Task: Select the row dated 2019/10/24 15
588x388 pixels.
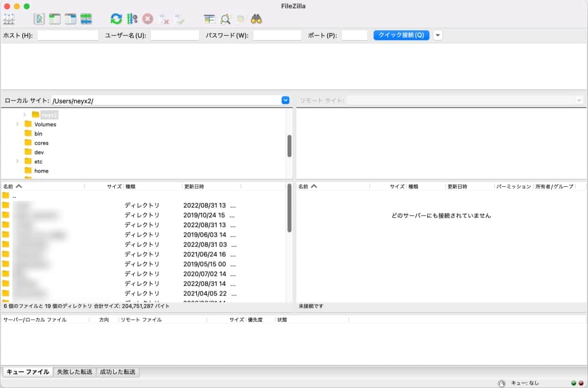Action: point(143,216)
